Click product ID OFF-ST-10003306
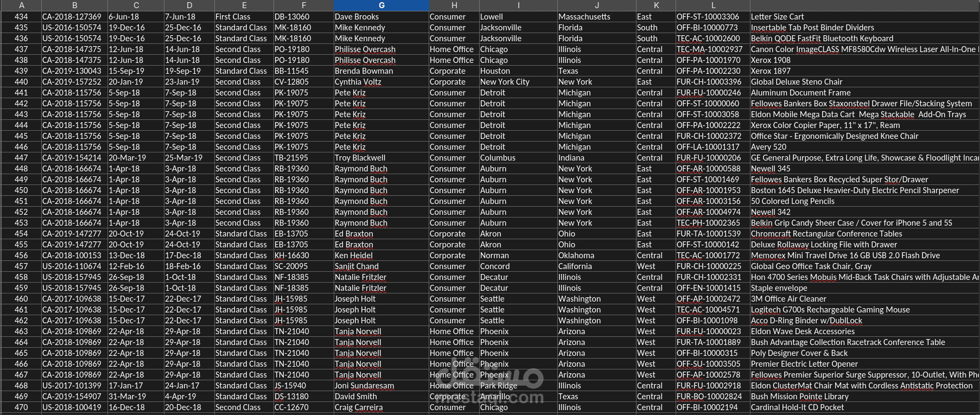Image resolution: width=980 pixels, height=415 pixels. [x=712, y=17]
